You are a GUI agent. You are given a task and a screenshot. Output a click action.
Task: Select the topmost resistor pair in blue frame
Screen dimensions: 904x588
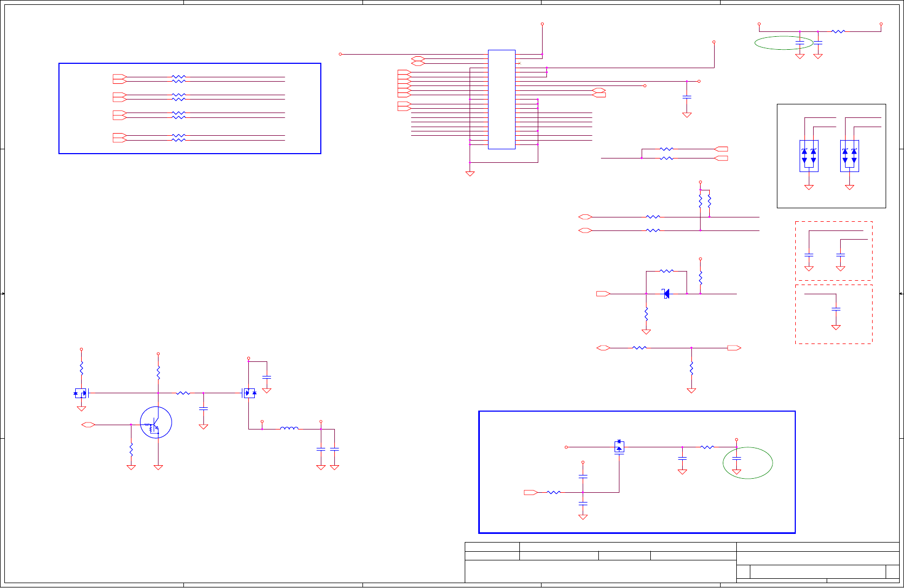179,79
